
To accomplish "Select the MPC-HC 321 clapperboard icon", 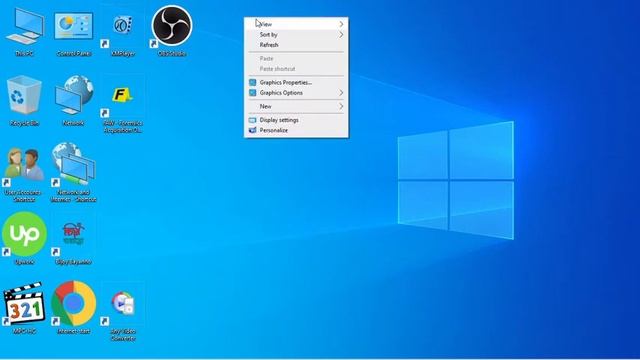I will (24, 303).
